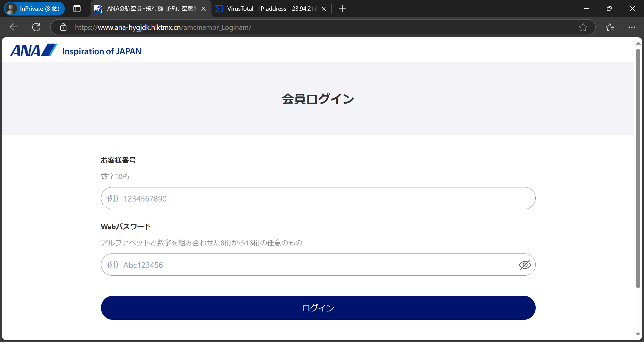644x342 pixels.
Task: Click scrollbar down arrow
Action: tap(638, 334)
